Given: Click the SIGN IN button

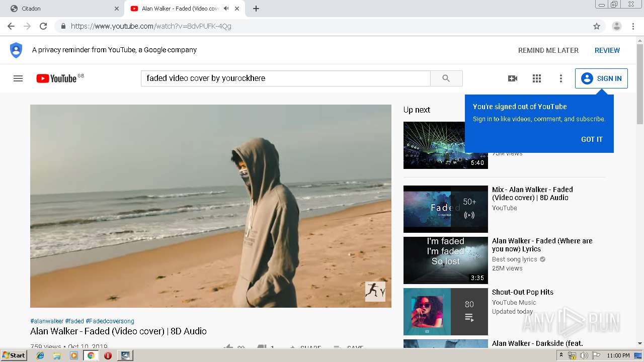Looking at the screenshot, I should pyautogui.click(x=601, y=78).
